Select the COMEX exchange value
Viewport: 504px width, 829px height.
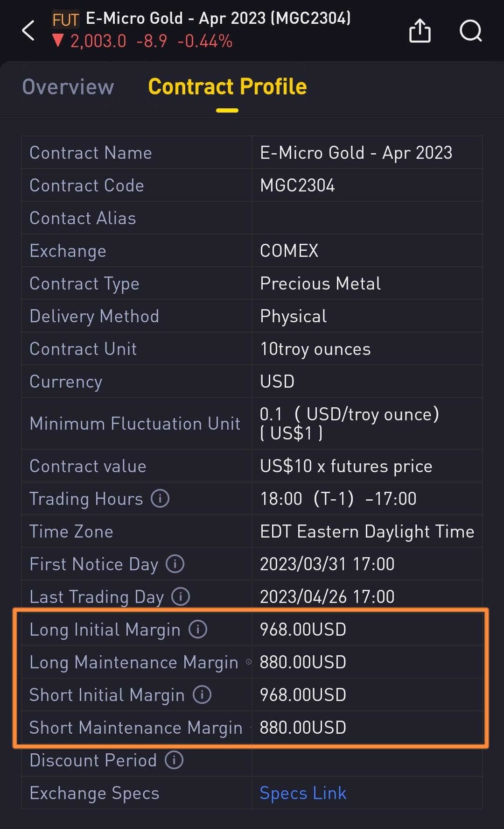tap(289, 251)
